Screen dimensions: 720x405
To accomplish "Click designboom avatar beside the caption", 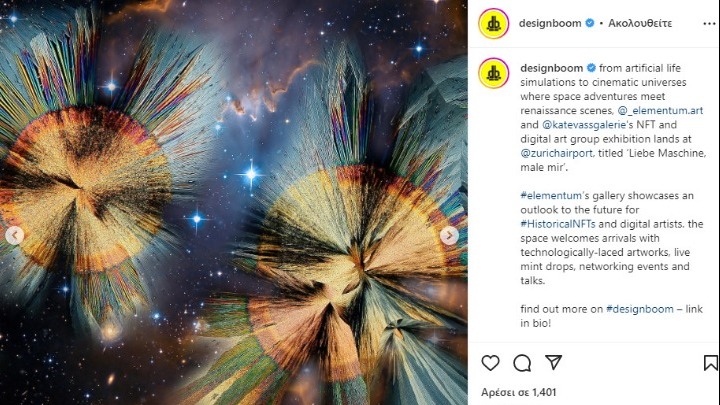I will point(494,73).
